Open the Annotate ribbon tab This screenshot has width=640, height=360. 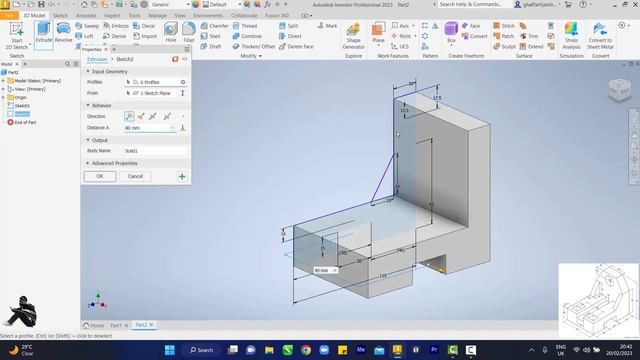[86, 16]
